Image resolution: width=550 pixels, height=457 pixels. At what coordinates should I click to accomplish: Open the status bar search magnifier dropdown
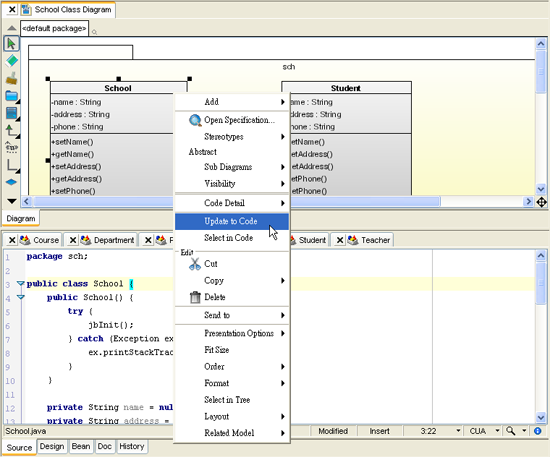click(x=524, y=431)
